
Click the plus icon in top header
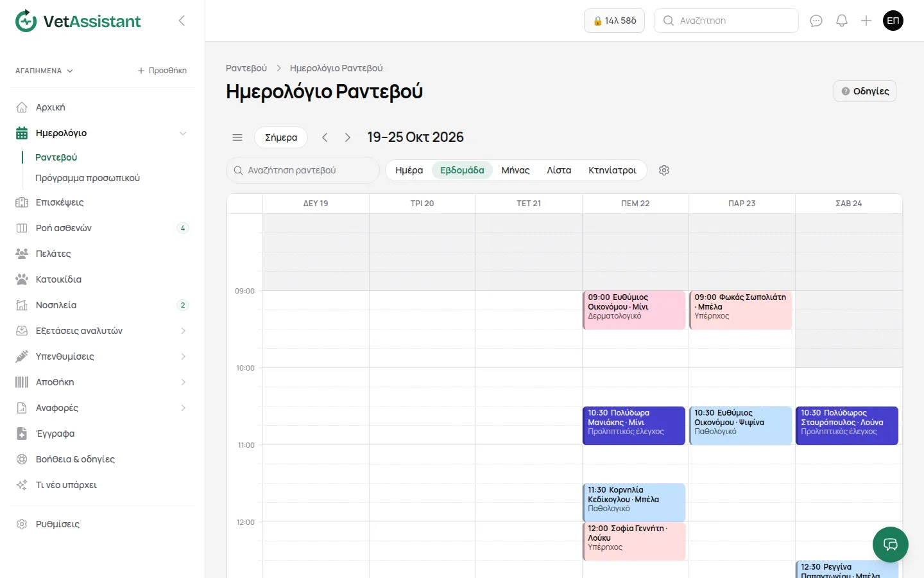click(x=866, y=21)
